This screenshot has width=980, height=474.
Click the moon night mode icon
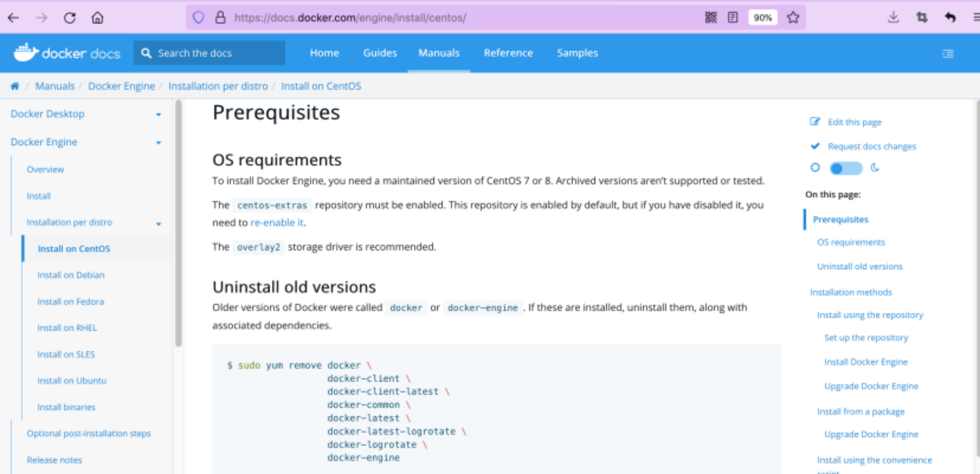[x=875, y=168]
